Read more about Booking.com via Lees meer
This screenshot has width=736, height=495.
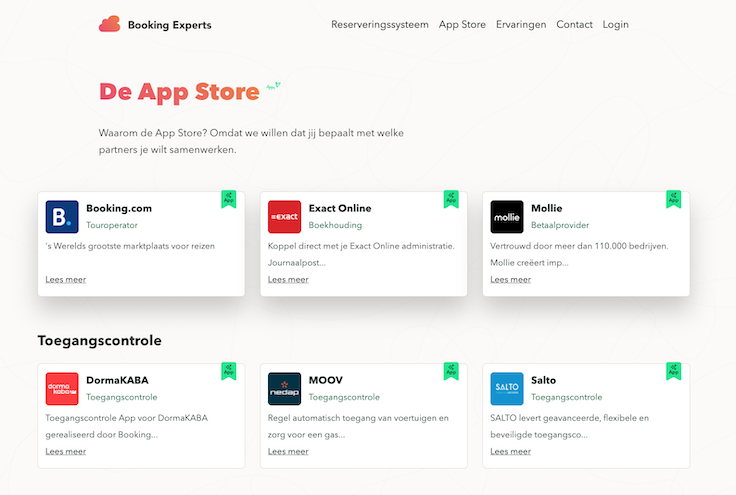pyautogui.click(x=66, y=279)
